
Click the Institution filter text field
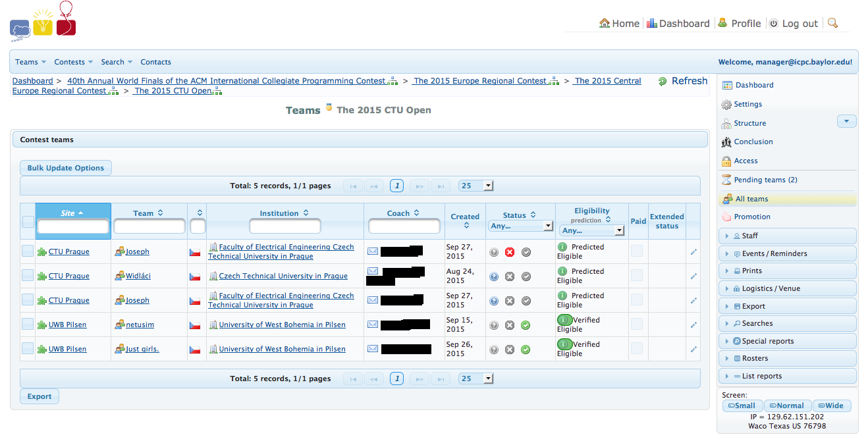pos(285,226)
